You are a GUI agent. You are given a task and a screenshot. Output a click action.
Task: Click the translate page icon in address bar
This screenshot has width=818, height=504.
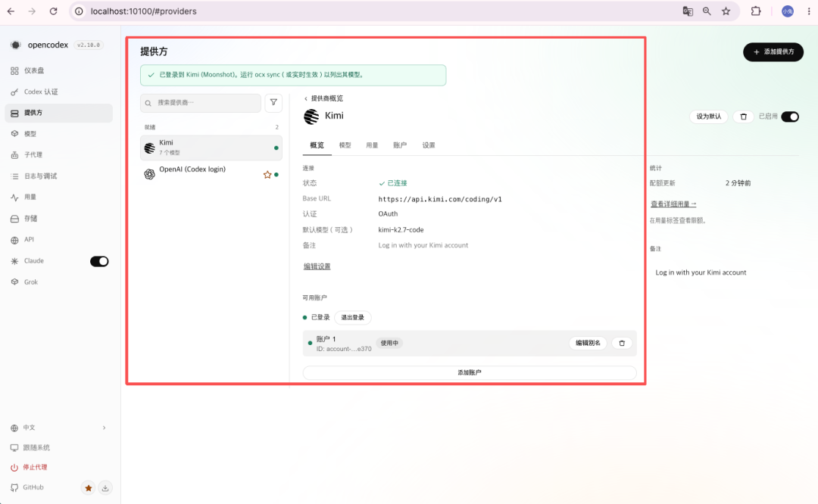click(x=688, y=11)
